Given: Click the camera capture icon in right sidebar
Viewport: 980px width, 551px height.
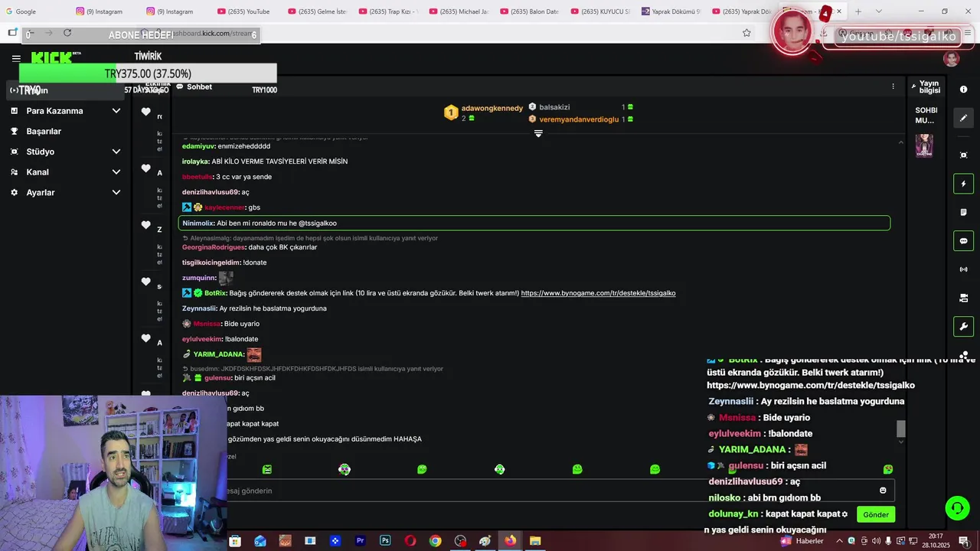Looking at the screenshot, I should click(963, 155).
